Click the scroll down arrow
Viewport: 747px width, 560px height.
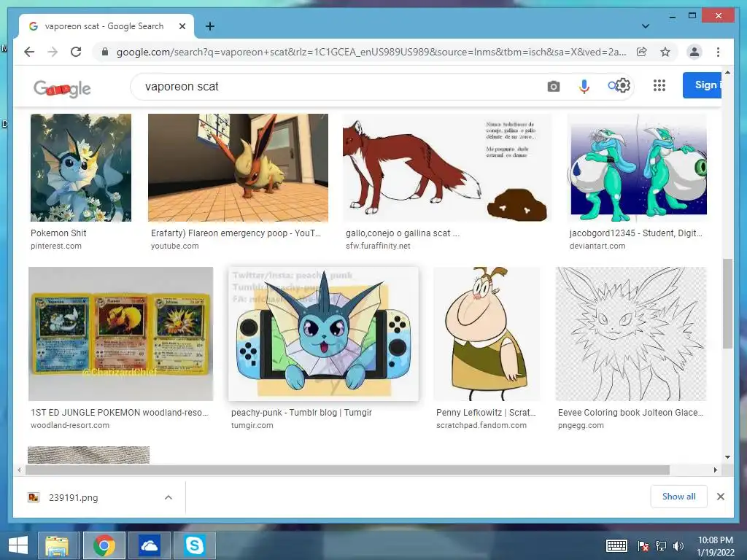(727, 457)
